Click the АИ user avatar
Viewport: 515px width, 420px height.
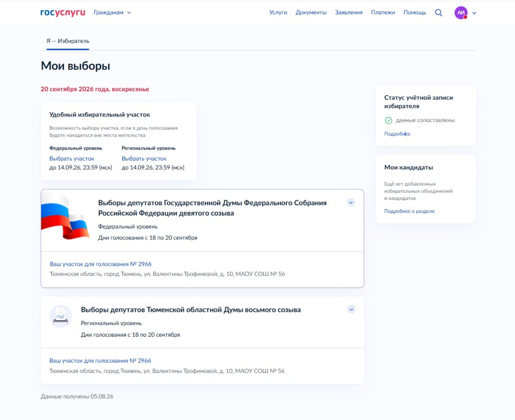pos(461,13)
